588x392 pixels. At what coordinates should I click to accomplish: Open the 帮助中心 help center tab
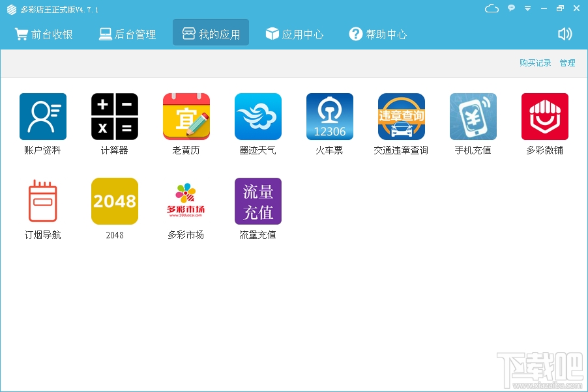pos(377,34)
